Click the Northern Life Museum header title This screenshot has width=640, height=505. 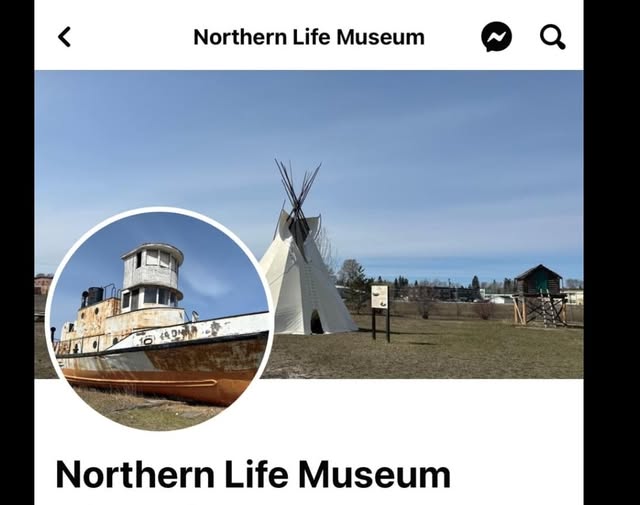click(309, 37)
